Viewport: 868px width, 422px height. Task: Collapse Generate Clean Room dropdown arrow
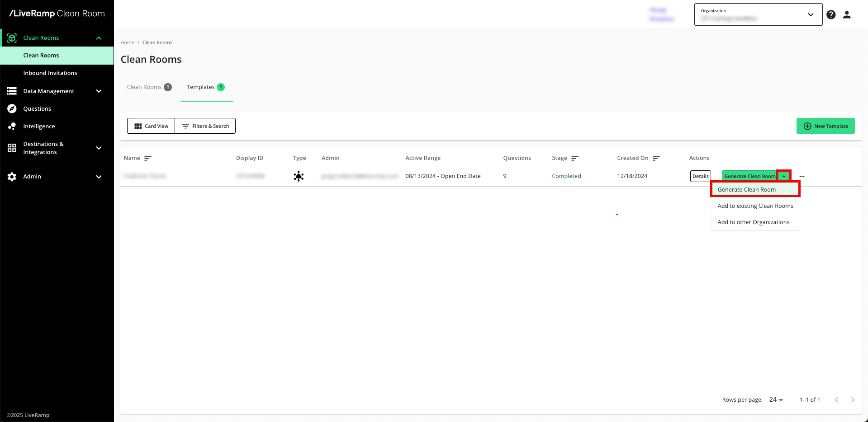(x=784, y=176)
